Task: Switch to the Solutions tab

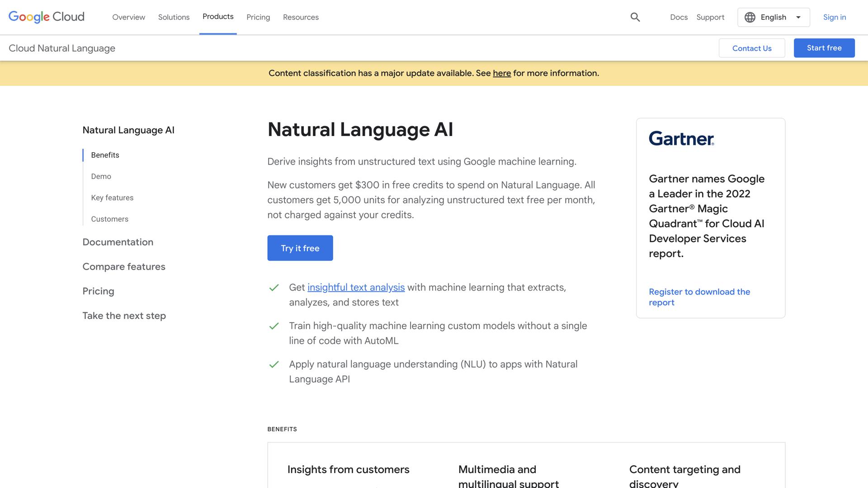Action: 174,17
